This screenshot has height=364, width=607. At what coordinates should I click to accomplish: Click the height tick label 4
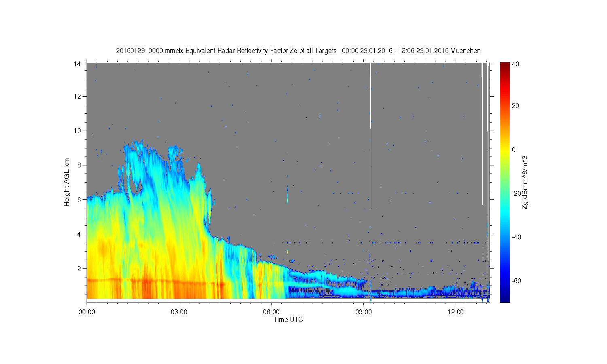(79, 234)
